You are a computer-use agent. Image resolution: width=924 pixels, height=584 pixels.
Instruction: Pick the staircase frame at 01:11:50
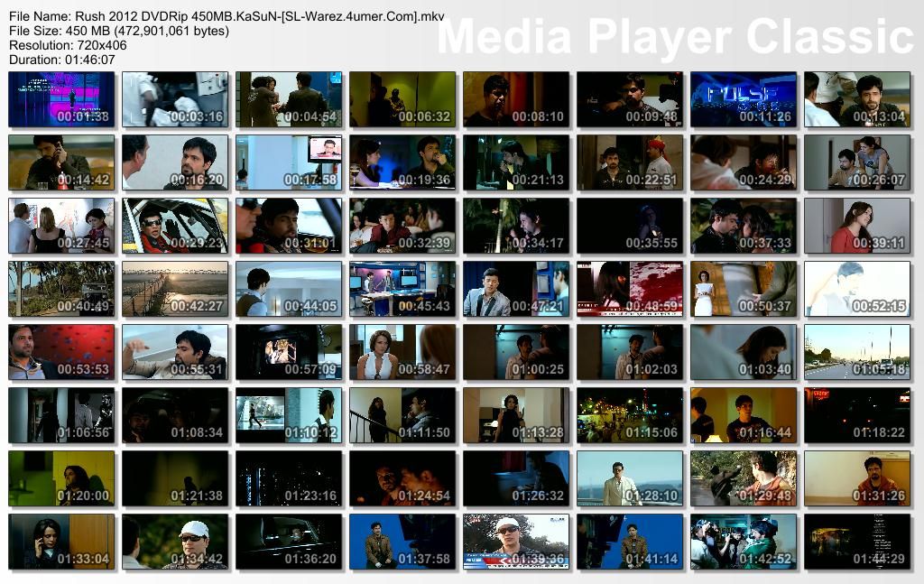402,415
